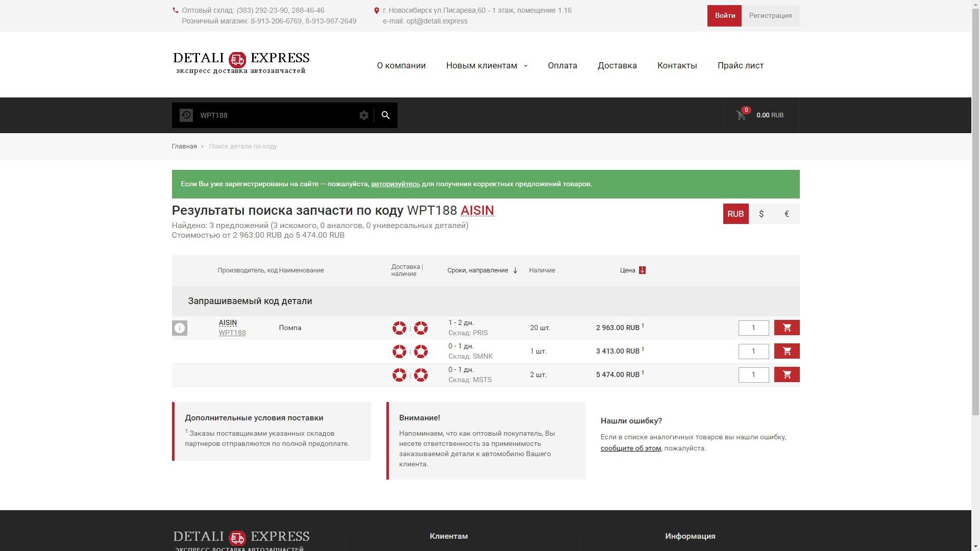Add SMNK warehouse offer to cart
The width and height of the screenshot is (980, 551).
787,351
